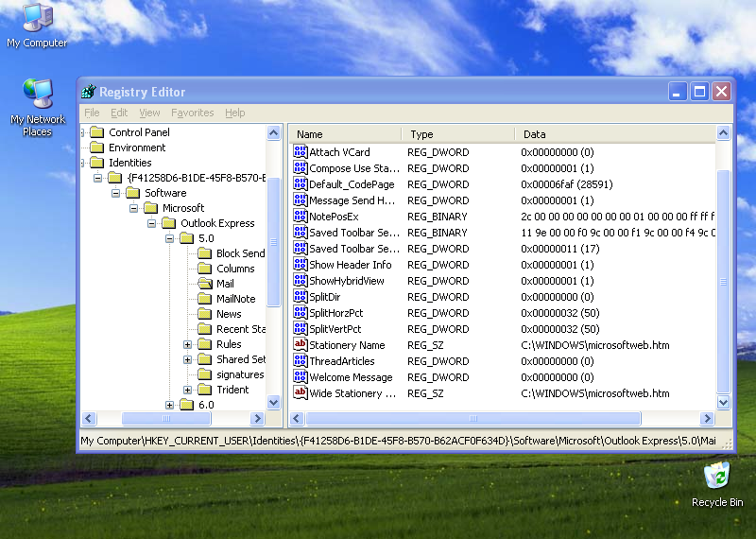The image size is (756, 539).
Task: Click the Trident folder icon
Action: pyautogui.click(x=205, y=390)
